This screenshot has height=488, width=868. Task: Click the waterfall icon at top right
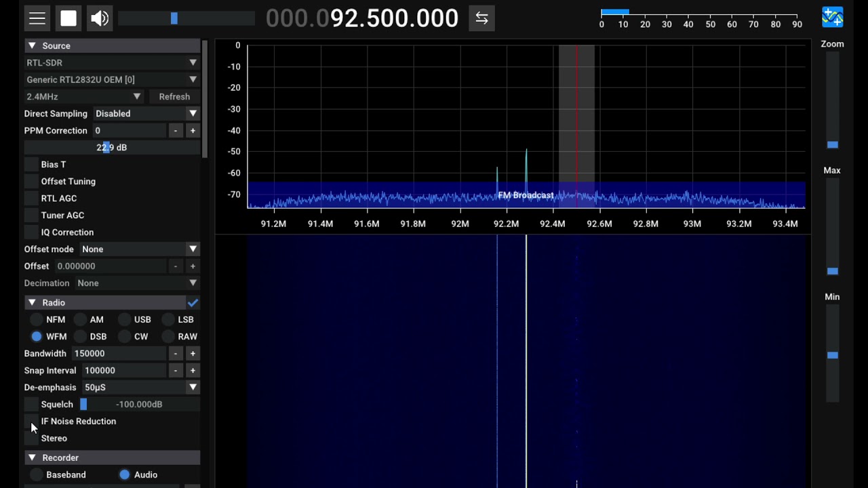832,17
